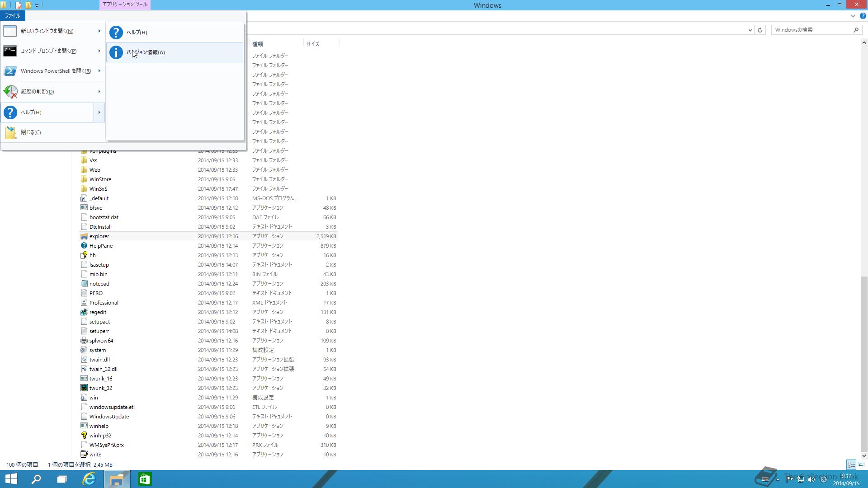The width and height of the screenshot is (868, 488).
Task: Click the regedit file icon
Action: (84, 312)
